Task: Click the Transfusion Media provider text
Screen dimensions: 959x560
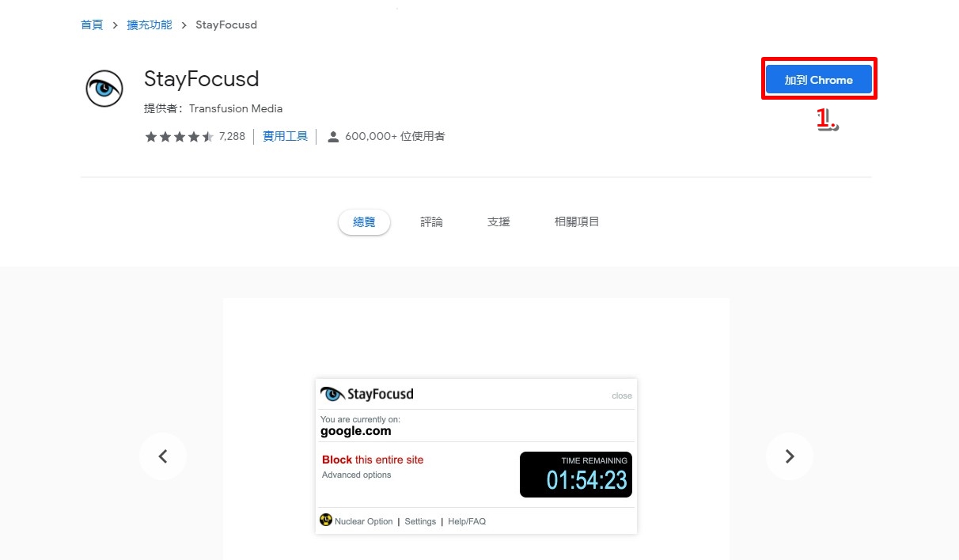Action: click(x=236, y=108)
